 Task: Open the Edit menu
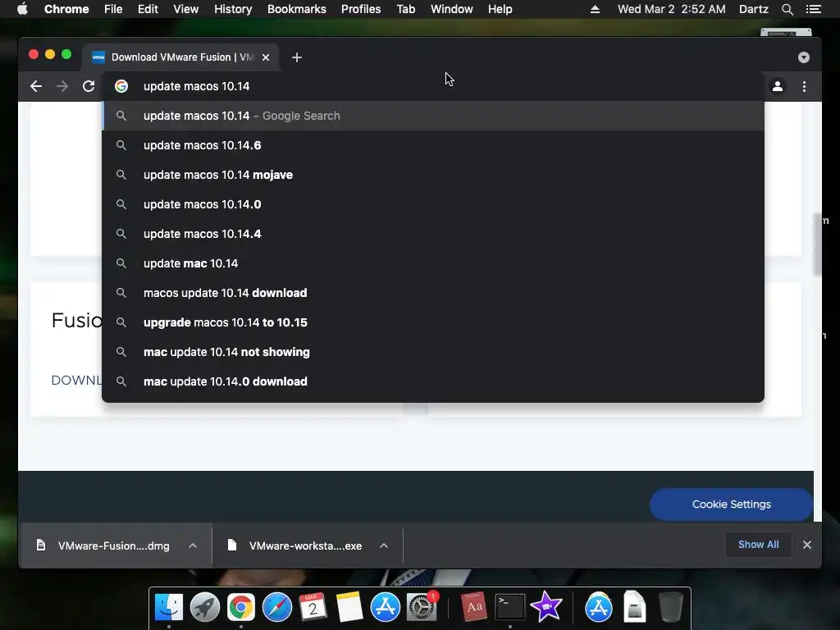coord(148,9)
